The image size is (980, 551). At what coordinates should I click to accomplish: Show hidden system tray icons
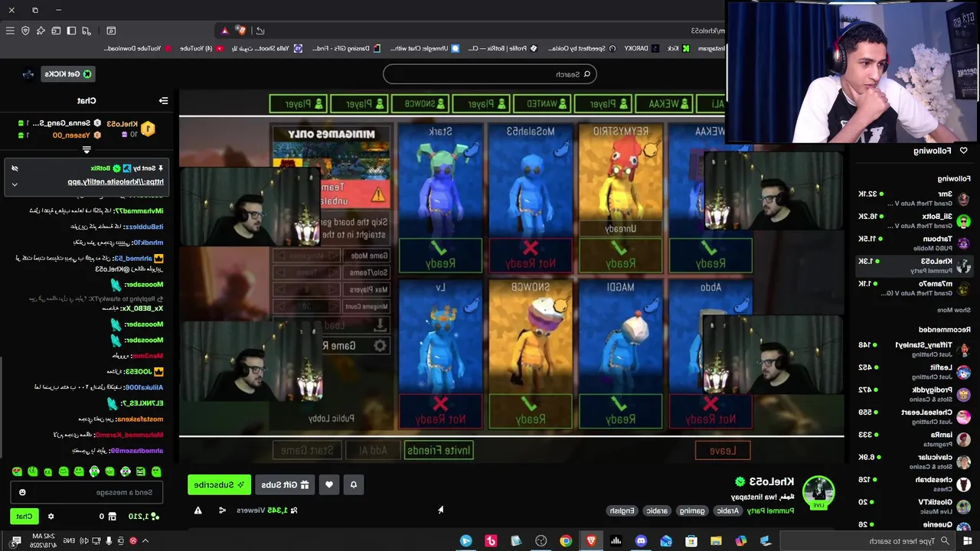[145, 541]
